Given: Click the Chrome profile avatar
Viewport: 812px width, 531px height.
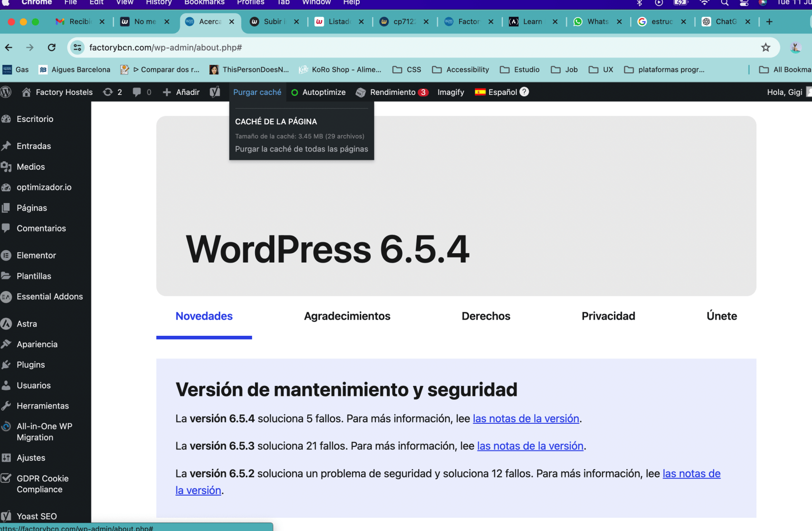Looking at the screenshot, I should coord(795,47).
